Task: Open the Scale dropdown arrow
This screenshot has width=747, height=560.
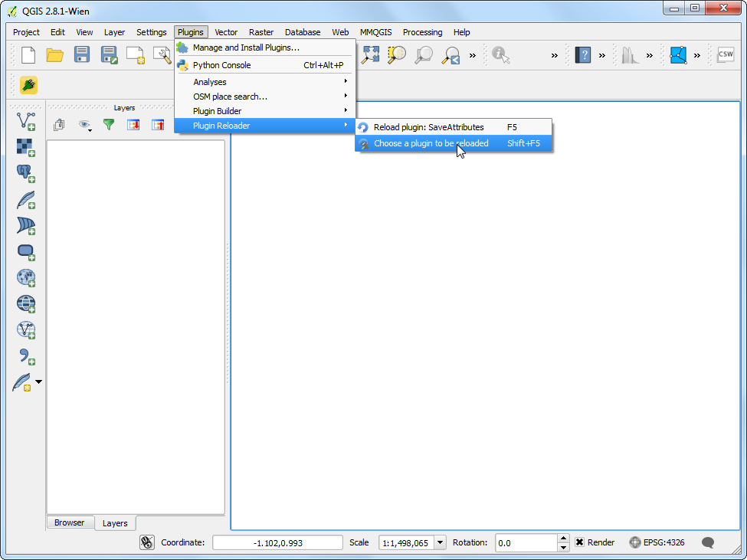Action: click(x=441, y=542)
